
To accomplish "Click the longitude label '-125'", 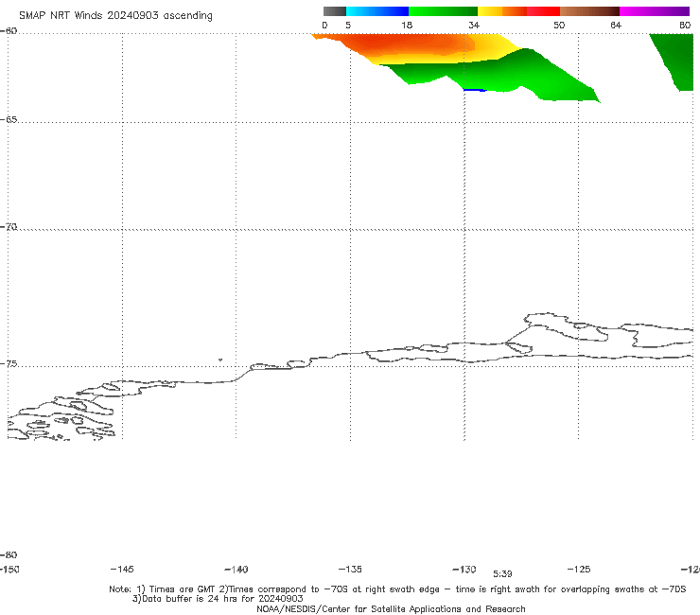I will pos(579,569).
